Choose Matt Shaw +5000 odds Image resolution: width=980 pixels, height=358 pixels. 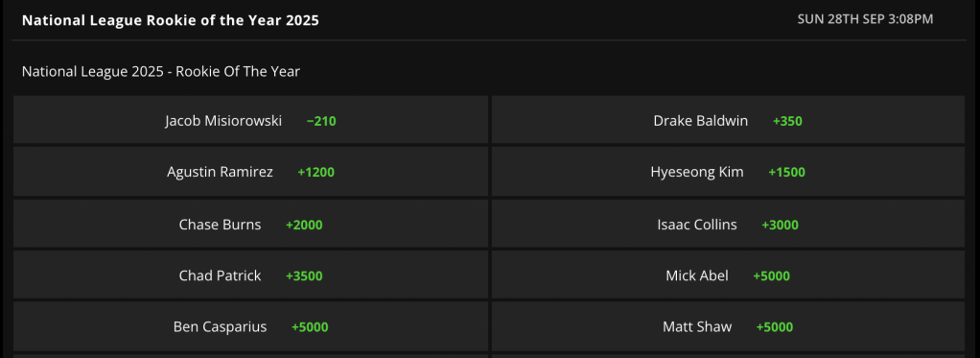point(728,326)
